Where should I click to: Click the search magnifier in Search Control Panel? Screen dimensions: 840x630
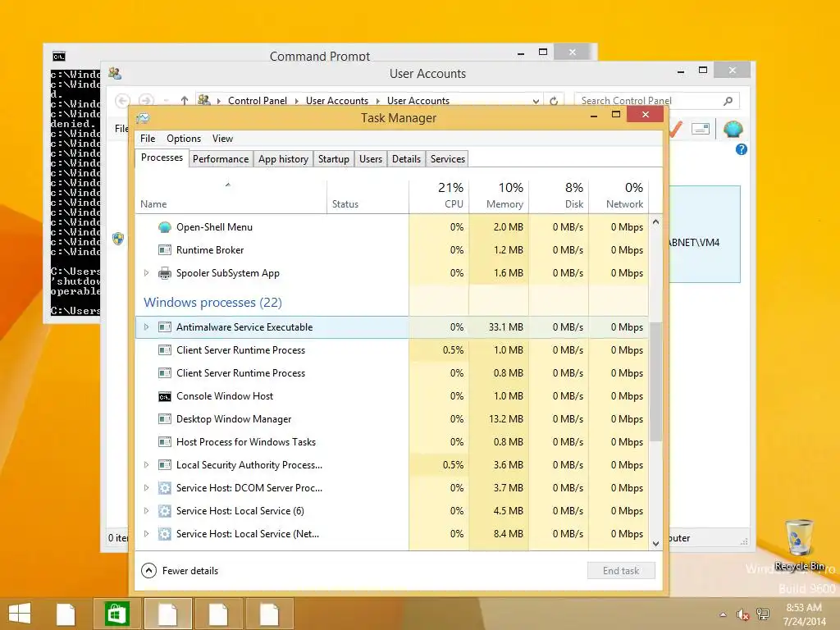coord(728,101)
